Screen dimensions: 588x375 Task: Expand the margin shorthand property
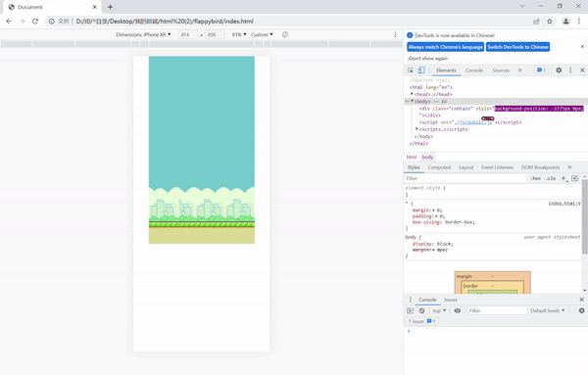click(434, 211)
